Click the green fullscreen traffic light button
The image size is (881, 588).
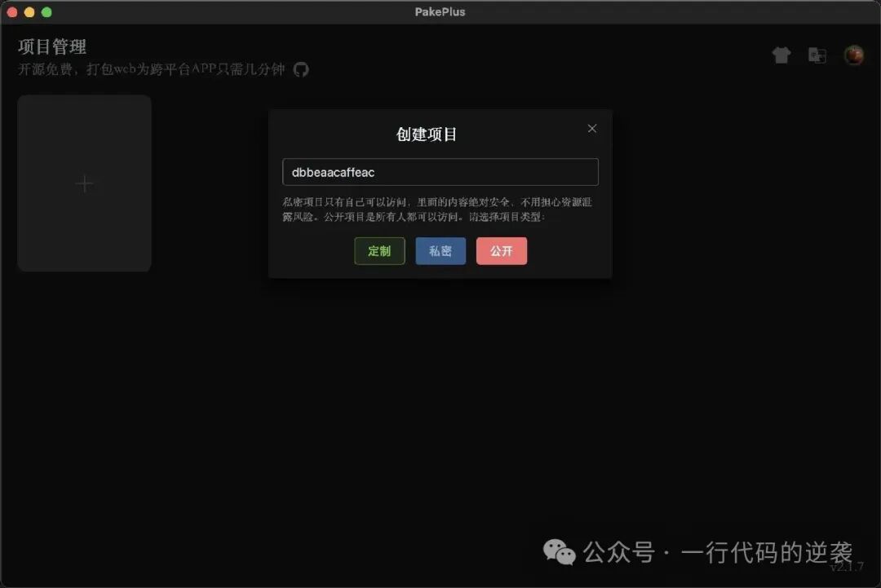click(x=47, y=11)
